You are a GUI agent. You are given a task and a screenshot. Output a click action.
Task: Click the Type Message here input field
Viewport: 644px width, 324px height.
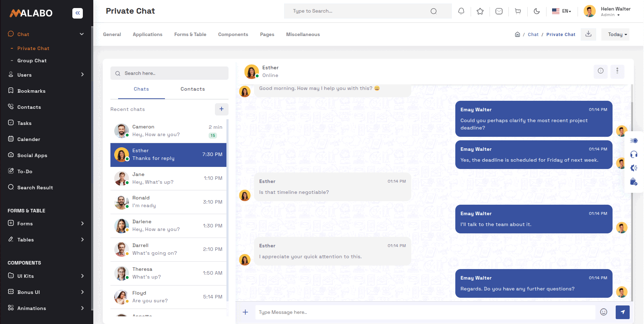(x=425, y=312)
